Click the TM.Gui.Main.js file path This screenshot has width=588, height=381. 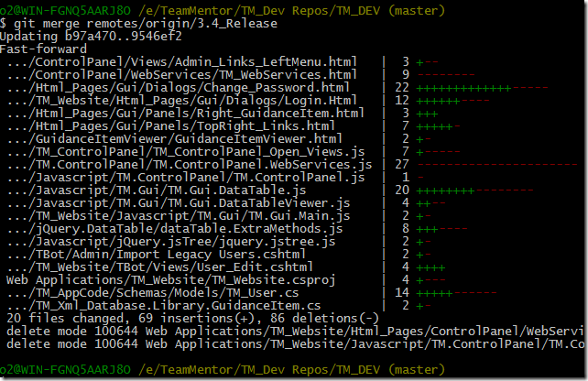click(x=179, y=216)
